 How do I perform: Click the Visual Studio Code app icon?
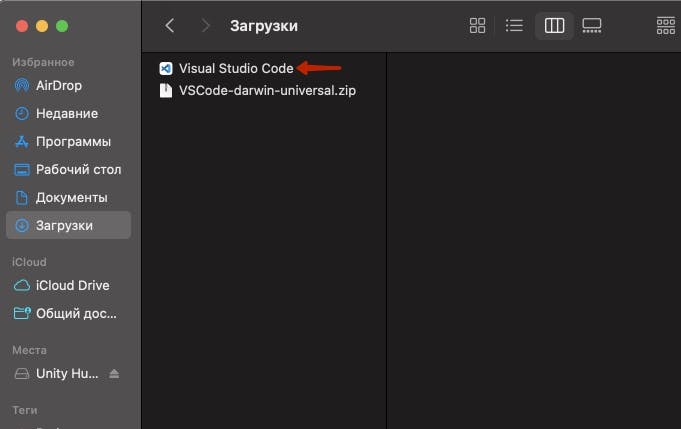(166, 68)
